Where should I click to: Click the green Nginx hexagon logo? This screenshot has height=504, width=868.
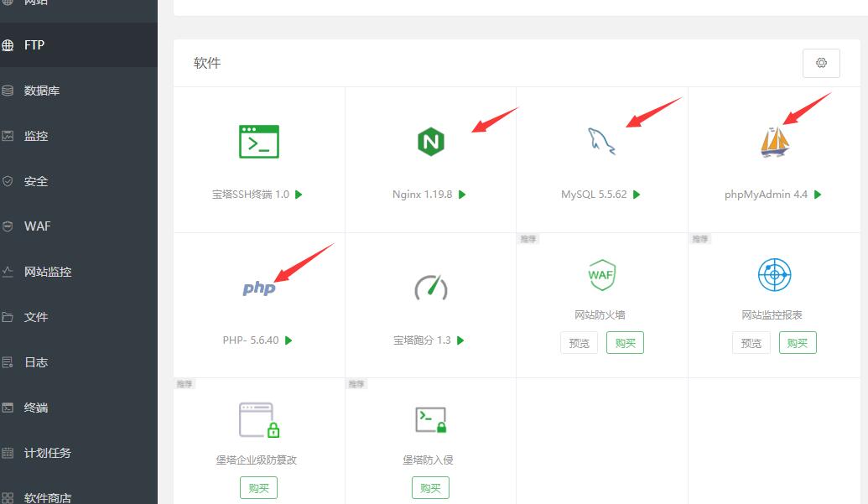[x=431, y=142]
